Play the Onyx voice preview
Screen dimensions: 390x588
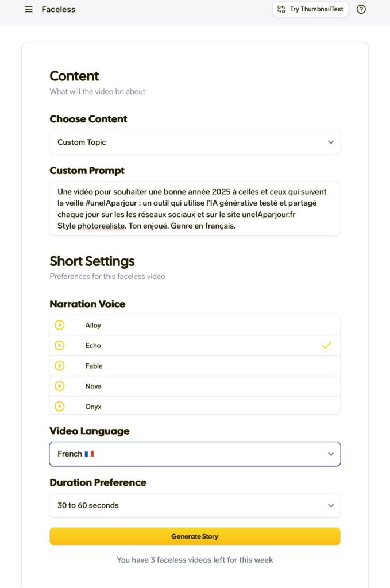pos(59,406)
